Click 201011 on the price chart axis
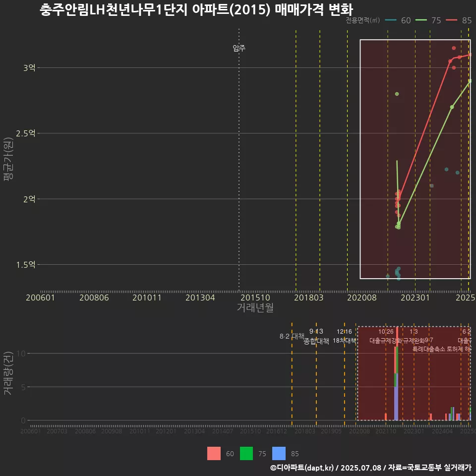Screen dimensions: 476x476 pos(147,297)
